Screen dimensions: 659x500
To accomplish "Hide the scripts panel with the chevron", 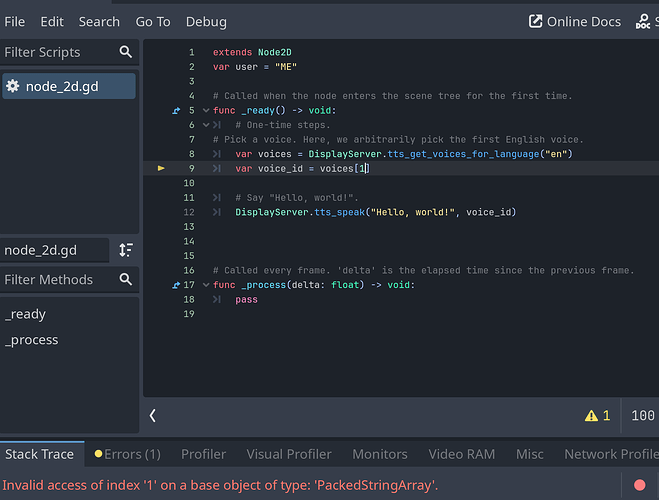I will point(153,415).
